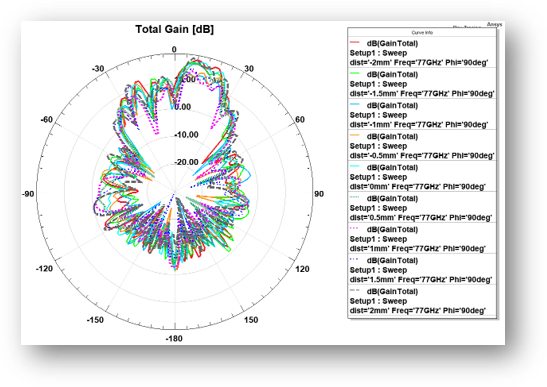Select the legend entry for dist='-2mm'
The width and height of the screenshot is (547, 387).
click(x=422, y=53)
